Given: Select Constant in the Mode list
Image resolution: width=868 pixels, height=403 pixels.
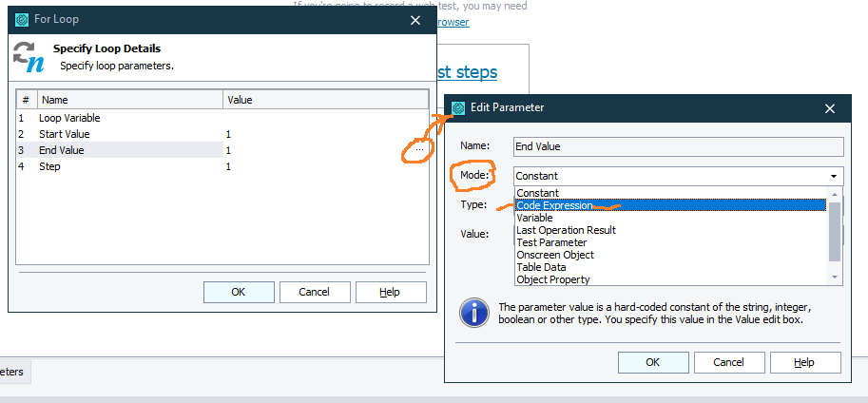Looking at the screenshot, I should pyautogui.click(x=670, y=193).
